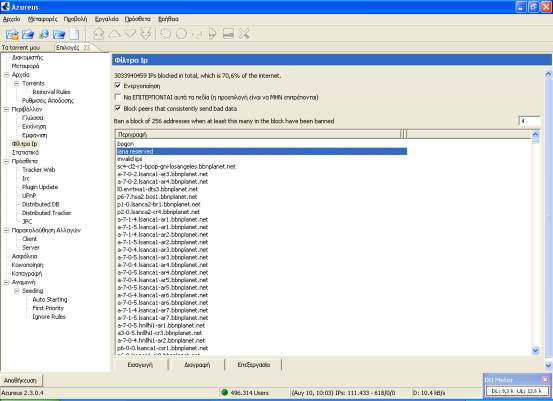This screenshot has width=553, height=401.
Task: Click the green status dot beside Users count
Action: point(224,392)
